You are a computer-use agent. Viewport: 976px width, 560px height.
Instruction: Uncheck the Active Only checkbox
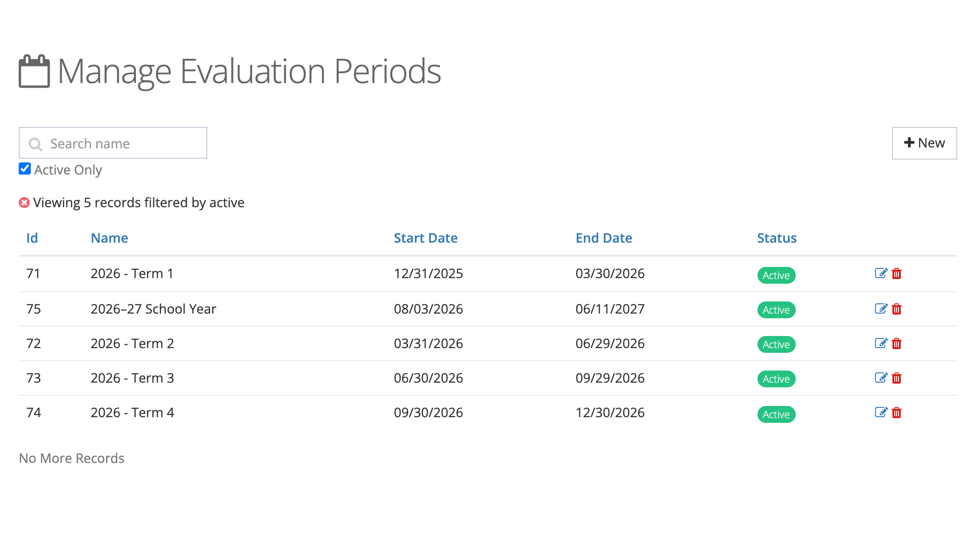(25, 168)
